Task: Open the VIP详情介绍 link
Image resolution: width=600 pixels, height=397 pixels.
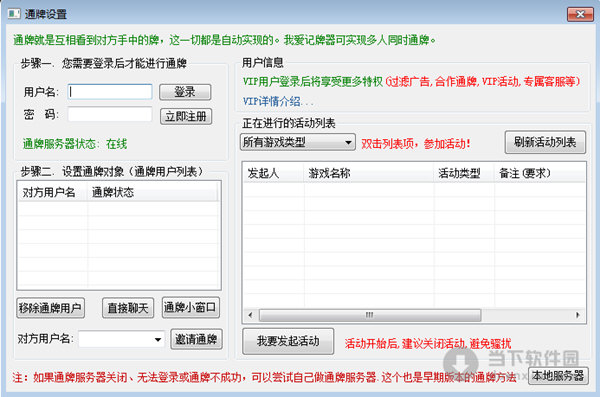Action: (x=278, y=101)
